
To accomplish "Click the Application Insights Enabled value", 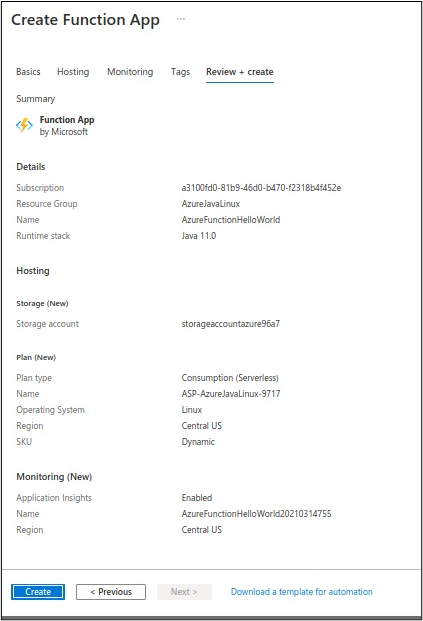I will pos(197,498).
